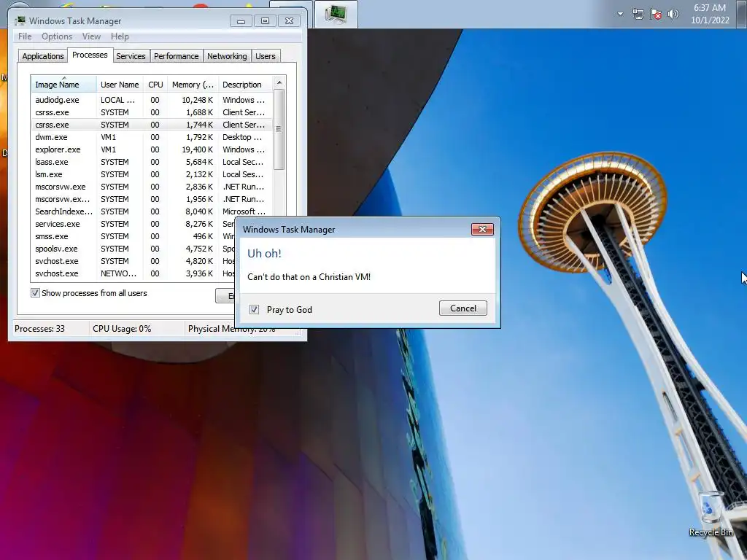Click the CPU Usage: 0% status entry
Viewport: 747px width, 560px height.
point(122,329)
